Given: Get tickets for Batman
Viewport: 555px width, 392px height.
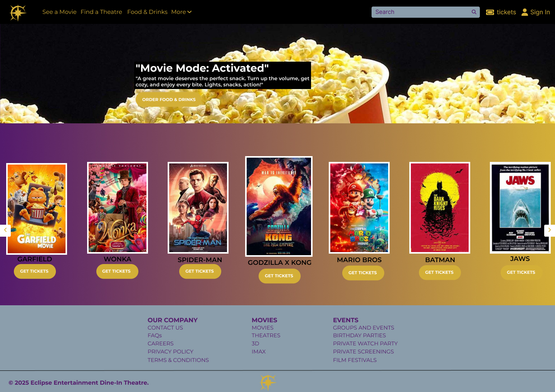Looking at the screenshot, I should 440,273.
